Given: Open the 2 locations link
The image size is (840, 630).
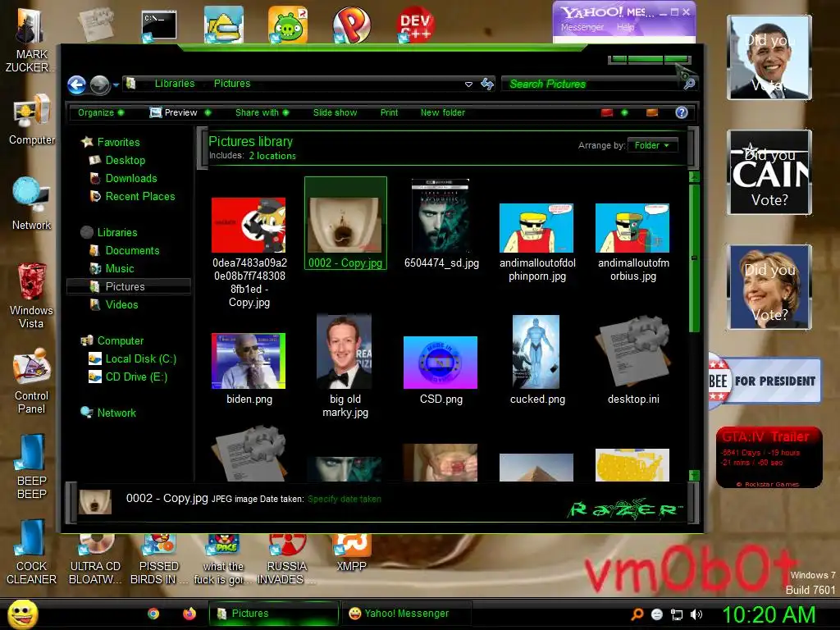Looking at the screenshot, I should (272, 156).
